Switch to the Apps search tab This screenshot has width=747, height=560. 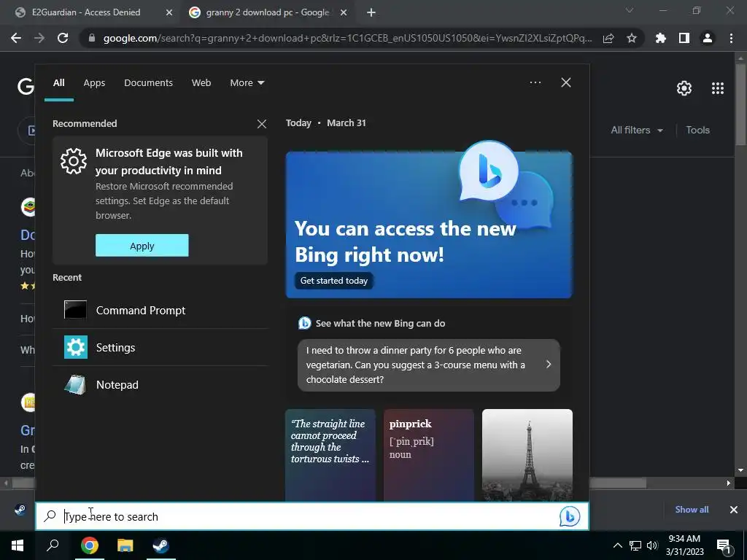click(94, 83)
